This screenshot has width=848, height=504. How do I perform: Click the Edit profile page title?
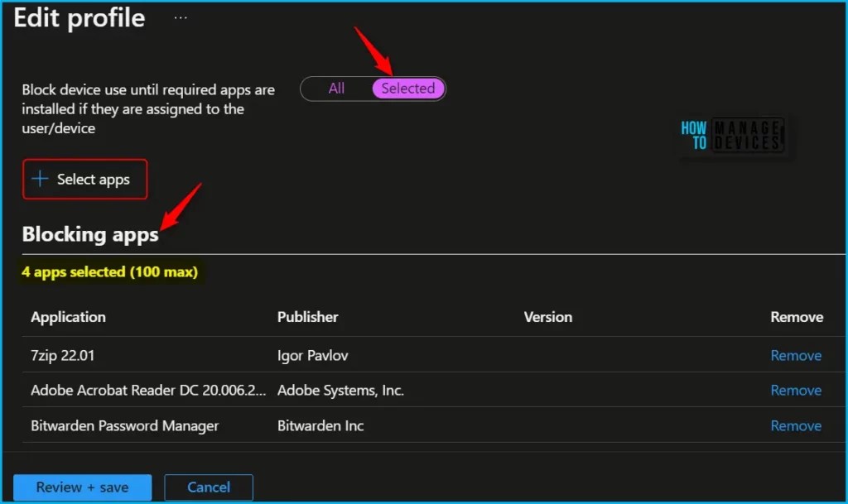[x=79, y=17]
